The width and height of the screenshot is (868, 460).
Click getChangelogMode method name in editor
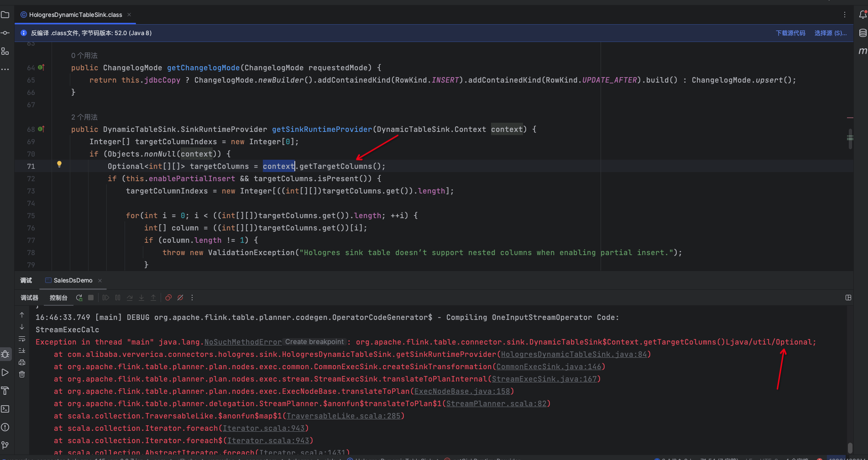click(203, 68)
